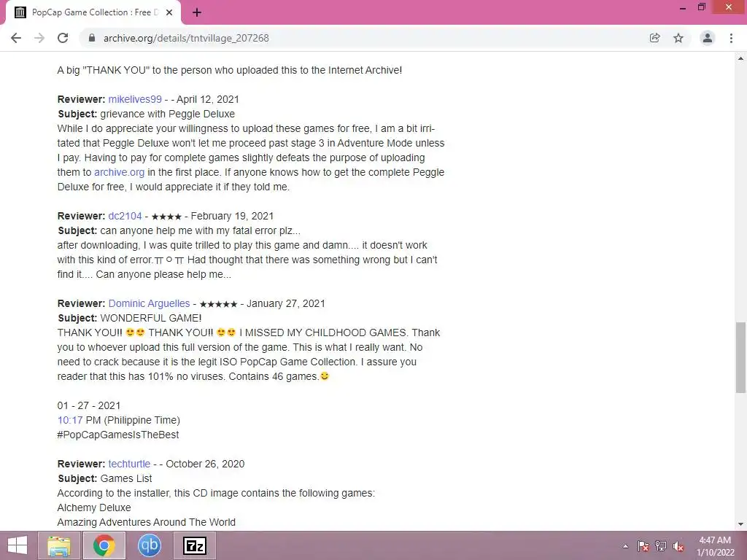
Task: Visit Dominic Arguelles' reviewer page
Action: click(x=149, y=303)
